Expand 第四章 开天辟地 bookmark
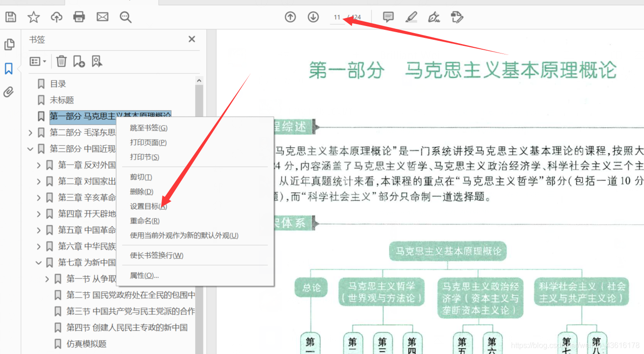This screenshot has width=644, height=354. [x=39, y=214]
